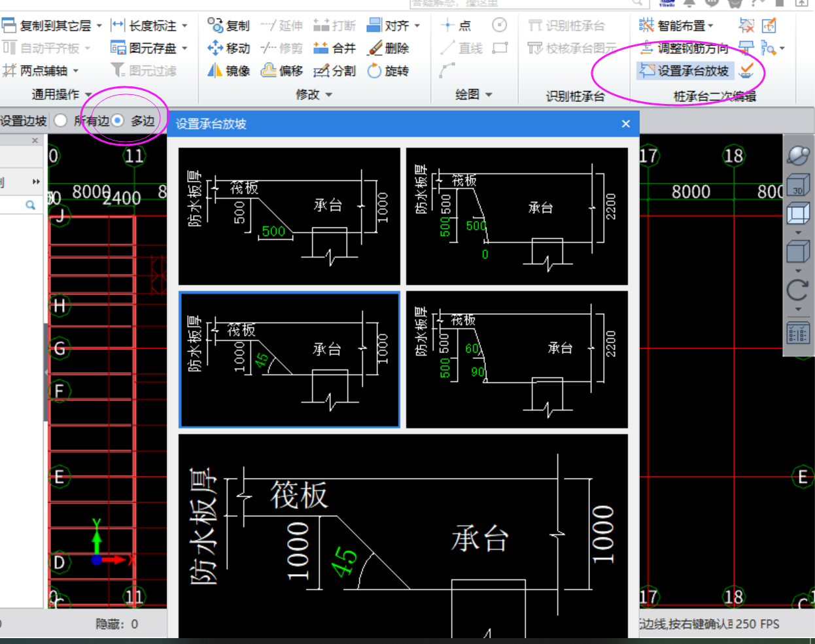Click axis bubble 18 at canvas top
Screen dimensions: 815x644
733,156
